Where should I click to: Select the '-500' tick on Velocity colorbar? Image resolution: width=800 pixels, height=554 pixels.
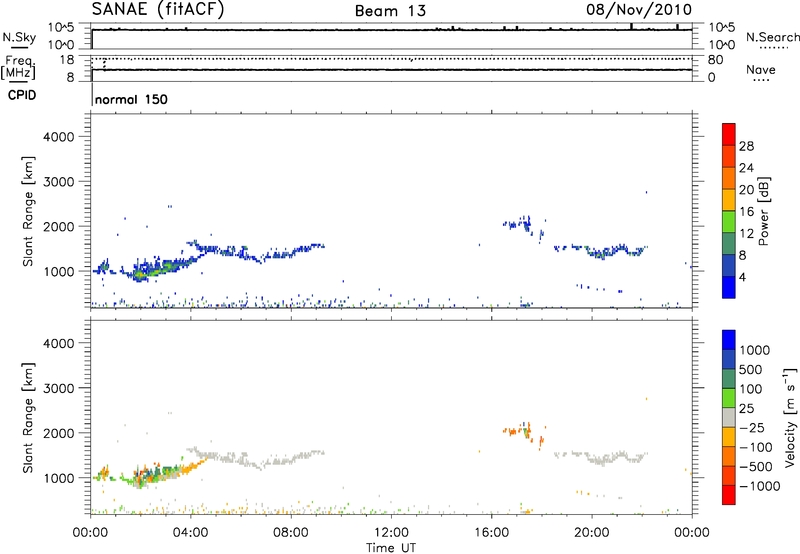[756, 467]
